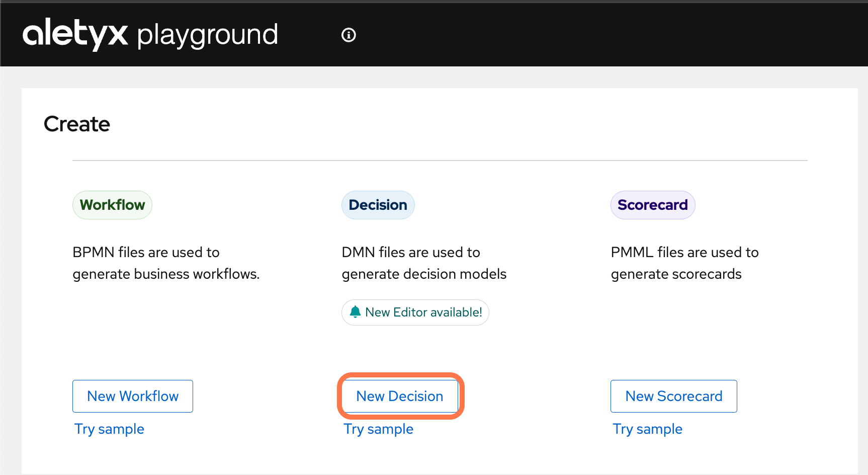Image resolution: width=868 pixels, height=475 pixels.
Task: Click the green Workflow label badge
Action: pyautogui.click(x=112, y=205)
